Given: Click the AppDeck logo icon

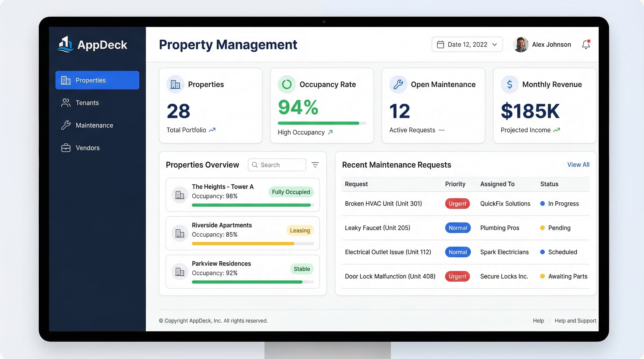Looking at the screenshot, I should click(66, 44).
